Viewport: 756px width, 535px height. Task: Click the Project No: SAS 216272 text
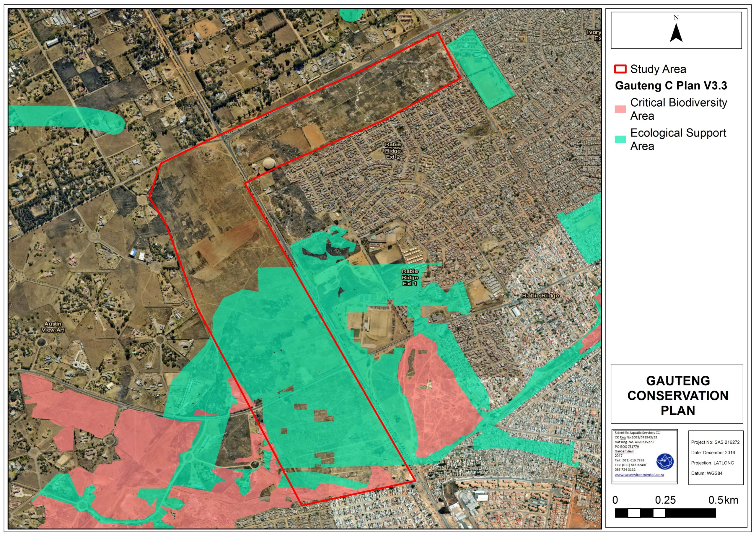click(715, 442)
